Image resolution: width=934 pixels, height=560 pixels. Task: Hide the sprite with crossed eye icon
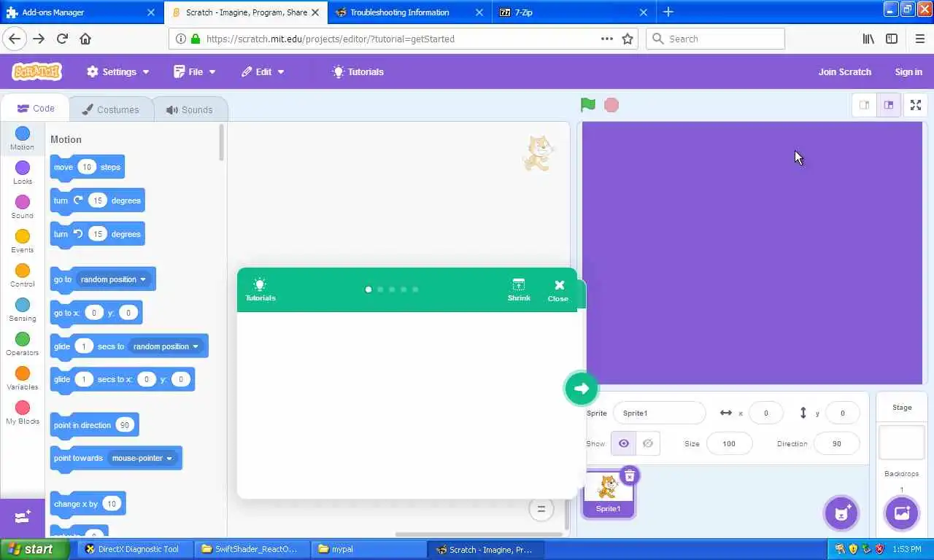click(x=647, y=443)
